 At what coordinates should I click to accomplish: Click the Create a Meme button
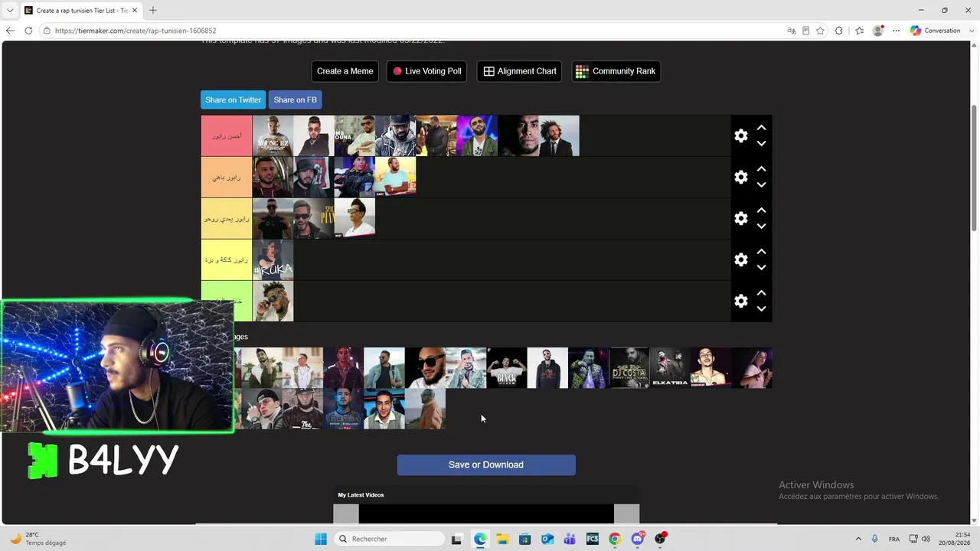pos(345,71)
